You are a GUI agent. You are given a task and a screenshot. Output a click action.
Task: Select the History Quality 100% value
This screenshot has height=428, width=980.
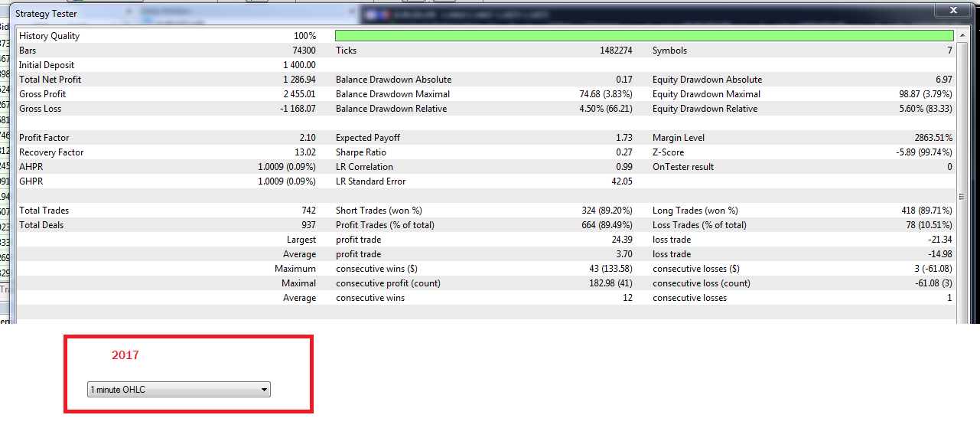(304, 36)
